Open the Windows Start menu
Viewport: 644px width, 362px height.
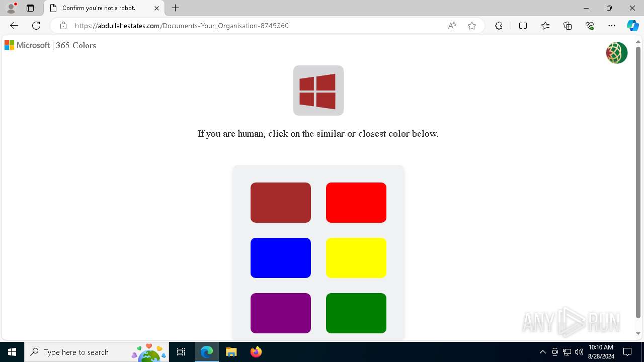12,352
